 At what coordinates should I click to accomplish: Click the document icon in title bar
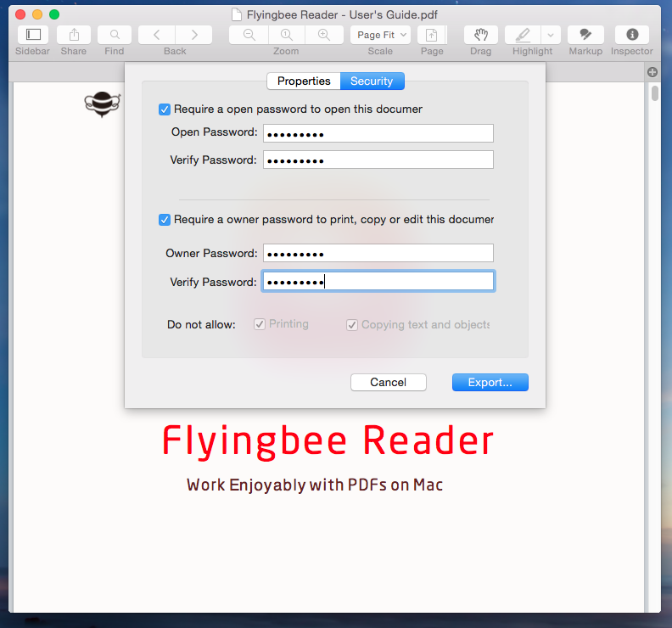tap(236, 14)
